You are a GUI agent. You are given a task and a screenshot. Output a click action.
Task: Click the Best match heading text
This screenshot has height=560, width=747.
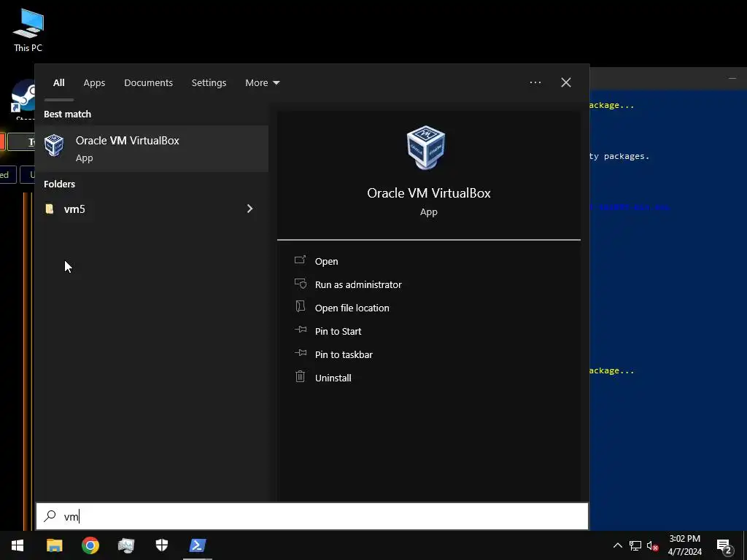click(68, 114)
